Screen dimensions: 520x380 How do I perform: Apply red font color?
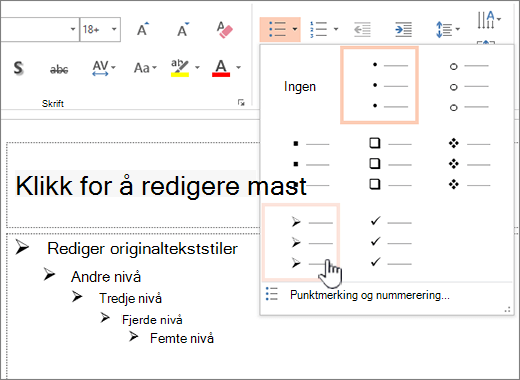pyautogui.click(x=221, y=68)
